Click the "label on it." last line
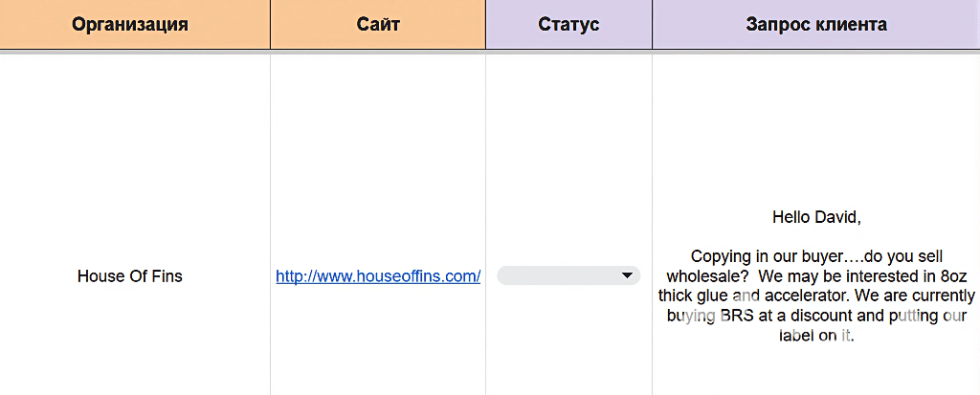The image size is (980, 395). click(816, 336)
